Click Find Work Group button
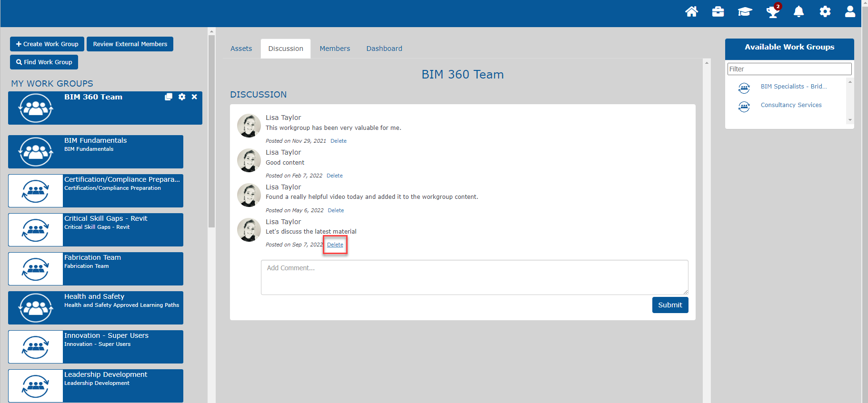The height and width of the screenshot is (403, 868). point(44,62)
